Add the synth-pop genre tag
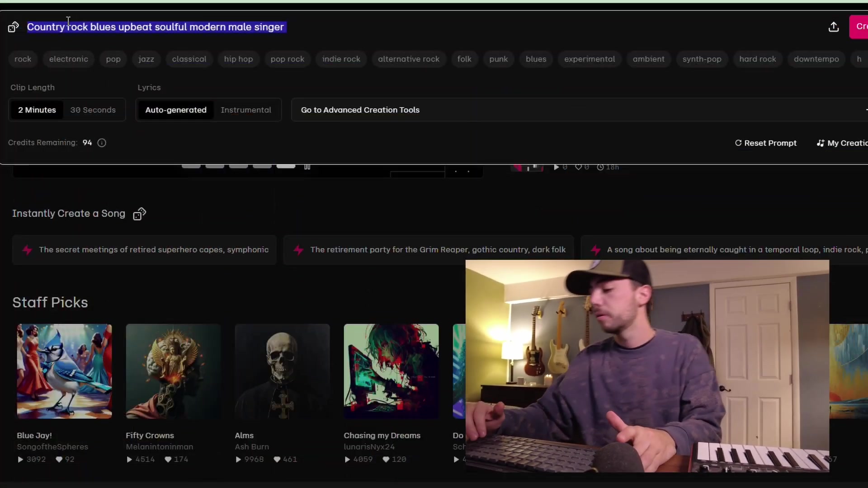Screen dimensions: 868x488 click(x=702, y=59)
